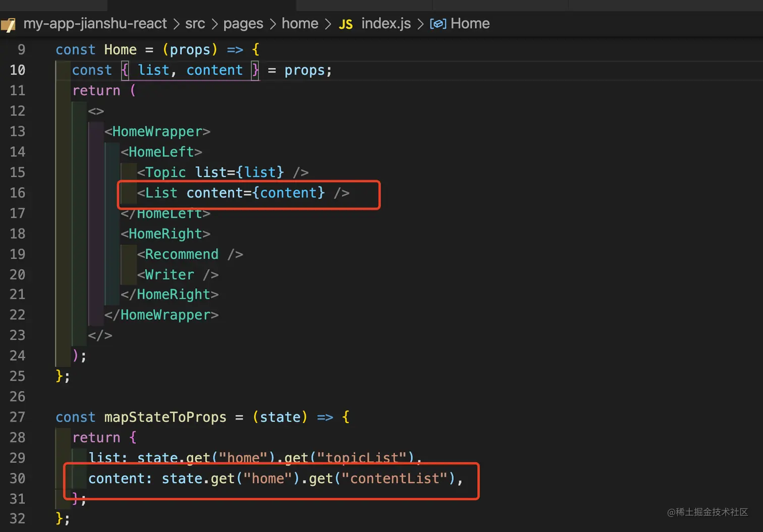This screenshot has height=532, width=763.
Task: Click line number 27 in the gutter
Action: pos(17,417)
